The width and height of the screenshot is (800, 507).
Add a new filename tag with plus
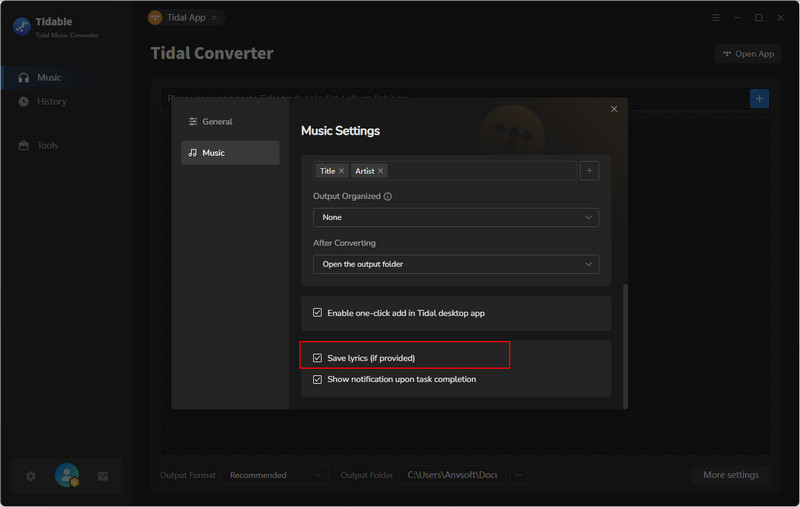[x=589, y=171]
